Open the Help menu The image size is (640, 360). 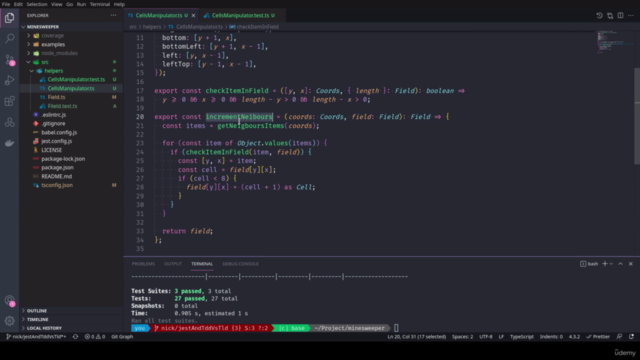[119, 4]
